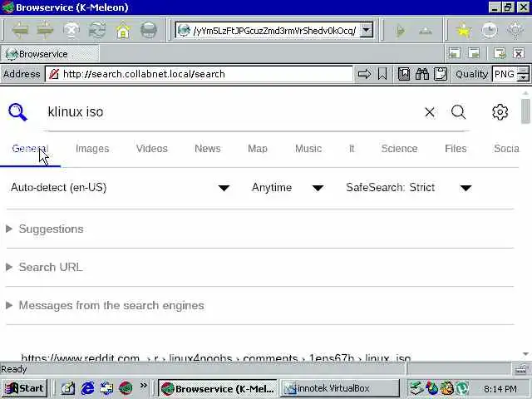Click the binoculars Find icon
Screen dimensions: 532x399
coord(422,74)
